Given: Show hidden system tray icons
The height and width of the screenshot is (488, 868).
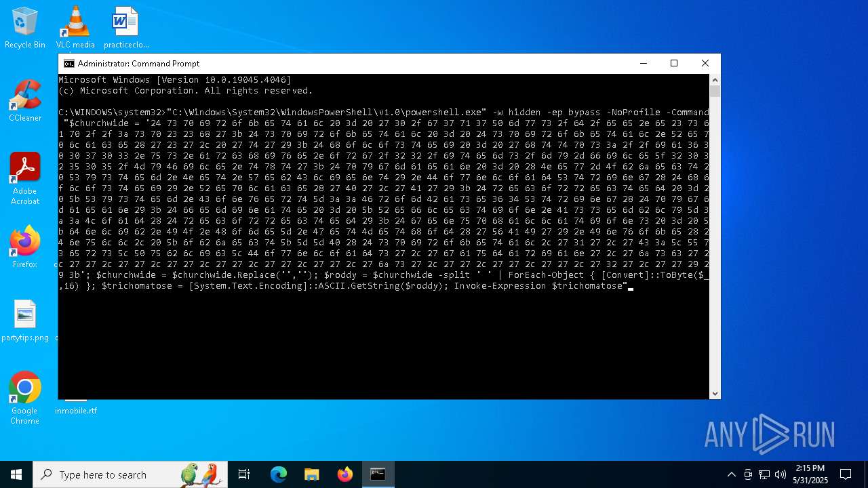Looking at the screenshot, I should [x=731, y=474].
